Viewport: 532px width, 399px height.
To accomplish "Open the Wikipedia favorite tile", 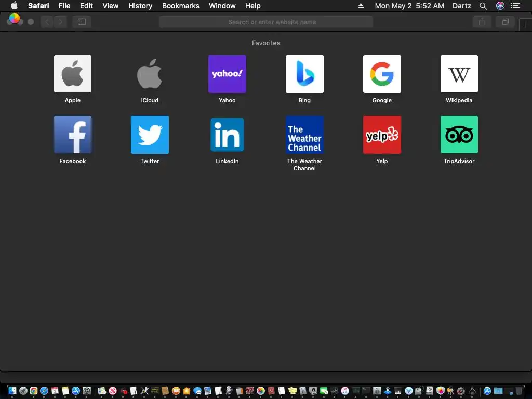I will click(459, 74).
